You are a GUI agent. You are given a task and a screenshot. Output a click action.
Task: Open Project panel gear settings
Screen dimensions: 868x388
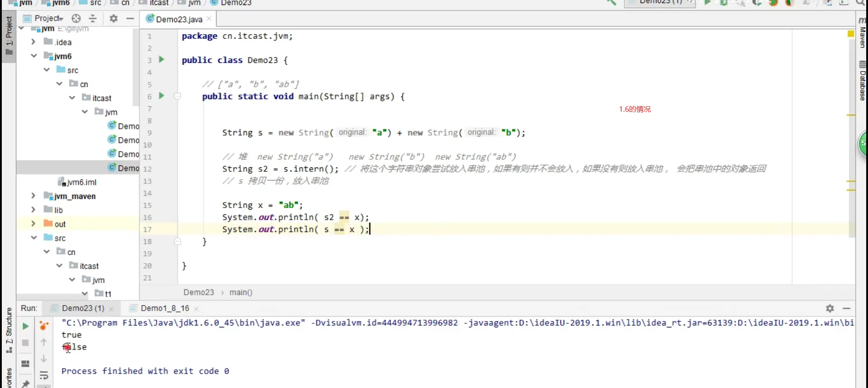point(113,19)
